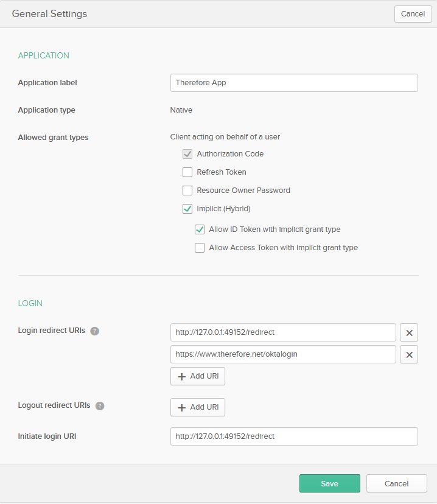Click the bottom Cancel button
The height and width of the screenshot is (504, 437).
396,483
